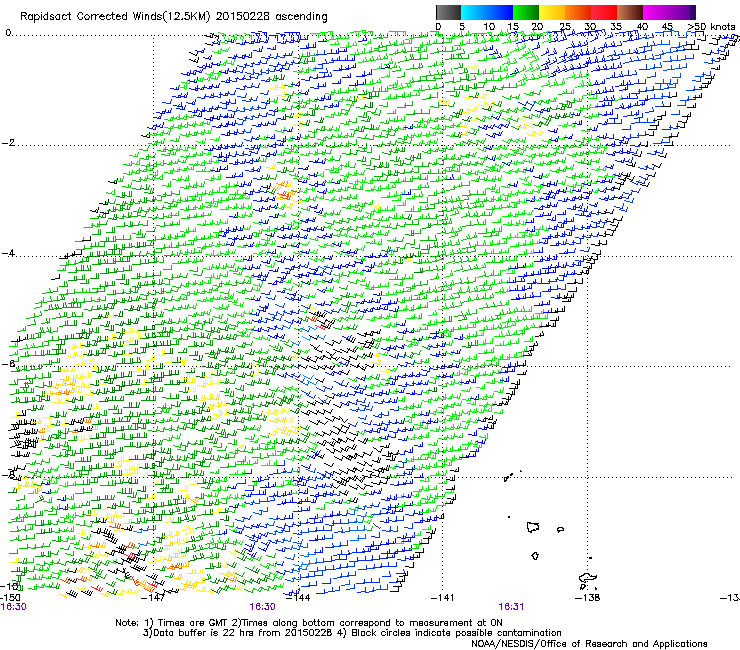
Task: Click the purple 45-50 knots legend swatch
Action: pos(682,12)
